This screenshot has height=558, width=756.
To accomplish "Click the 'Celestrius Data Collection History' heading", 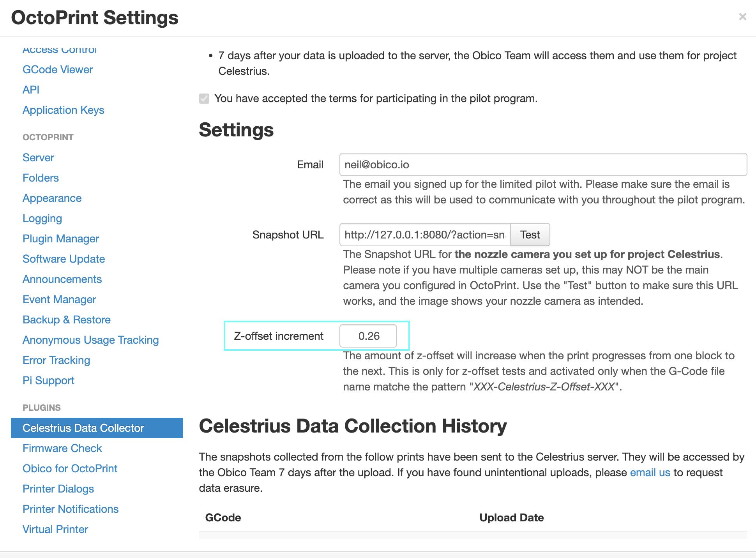I will (x=353, y=426).
